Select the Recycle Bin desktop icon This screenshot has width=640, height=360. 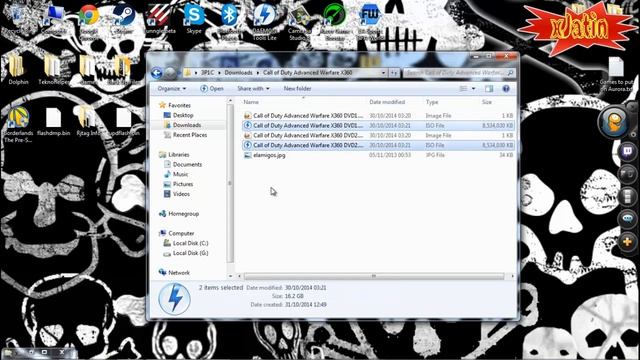click(16, 19)
